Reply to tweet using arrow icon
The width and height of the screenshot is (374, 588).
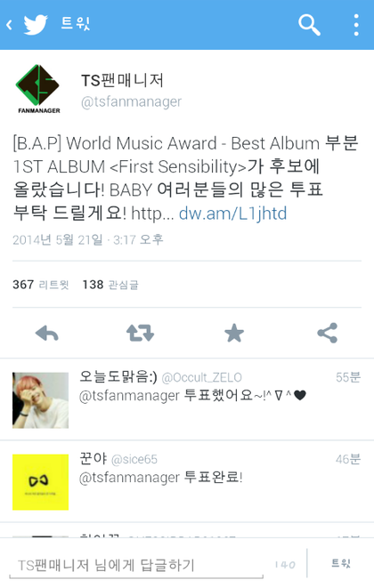pyautogui.click(x=46, y=333)
